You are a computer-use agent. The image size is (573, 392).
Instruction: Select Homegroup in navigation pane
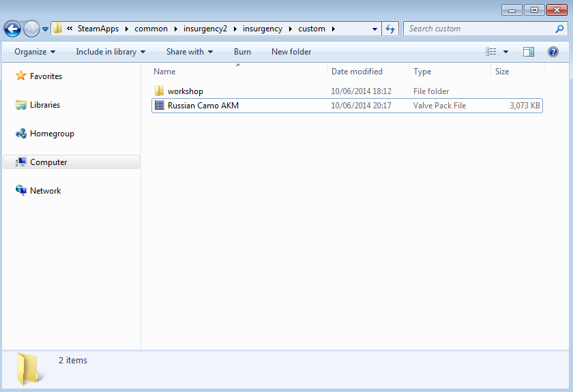(52, 134)
